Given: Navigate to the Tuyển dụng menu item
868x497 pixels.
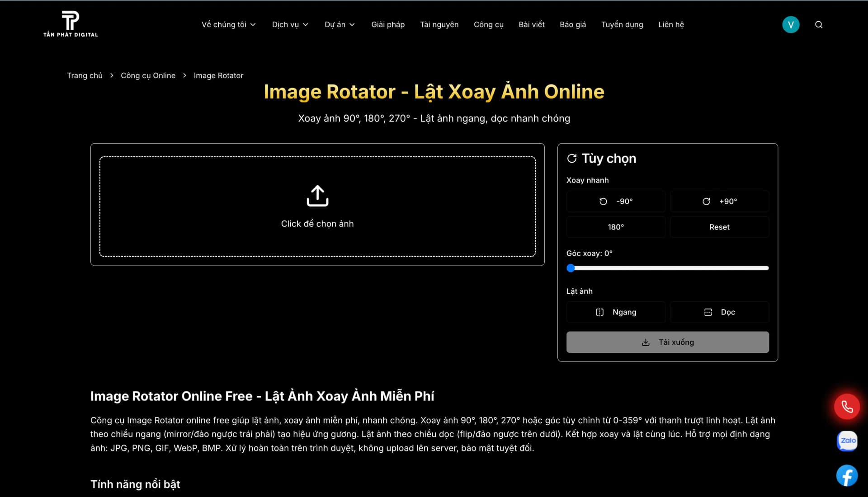Looking at the screenshot, I should coord(622,24).
